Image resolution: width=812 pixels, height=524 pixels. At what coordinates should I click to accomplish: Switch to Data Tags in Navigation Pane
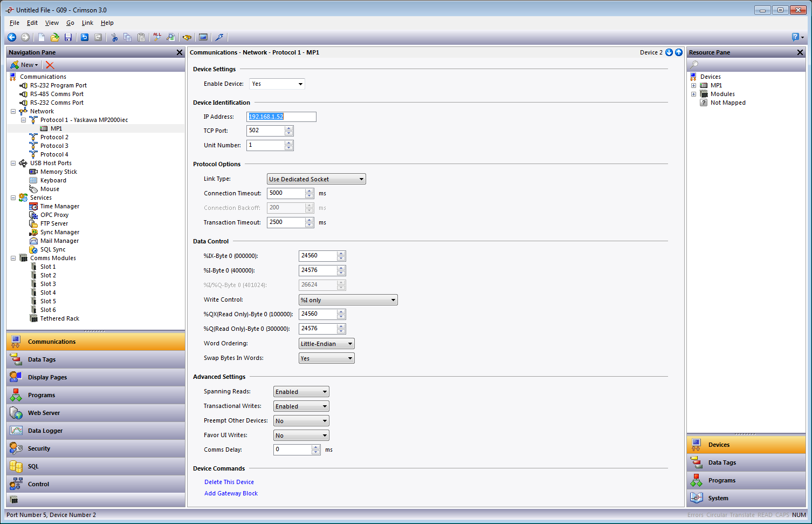[x=96, y=359]
